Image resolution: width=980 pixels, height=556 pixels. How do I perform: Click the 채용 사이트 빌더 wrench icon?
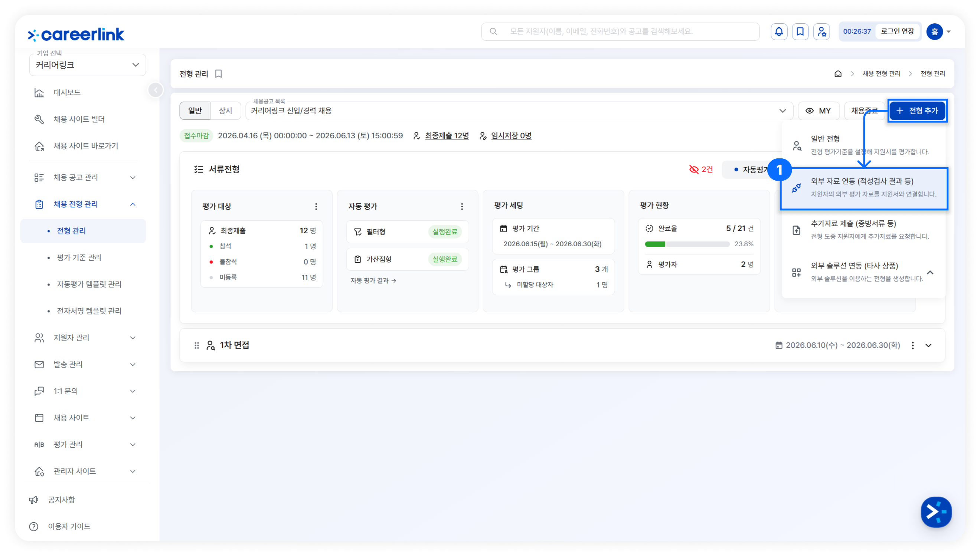tap(39, 119)
